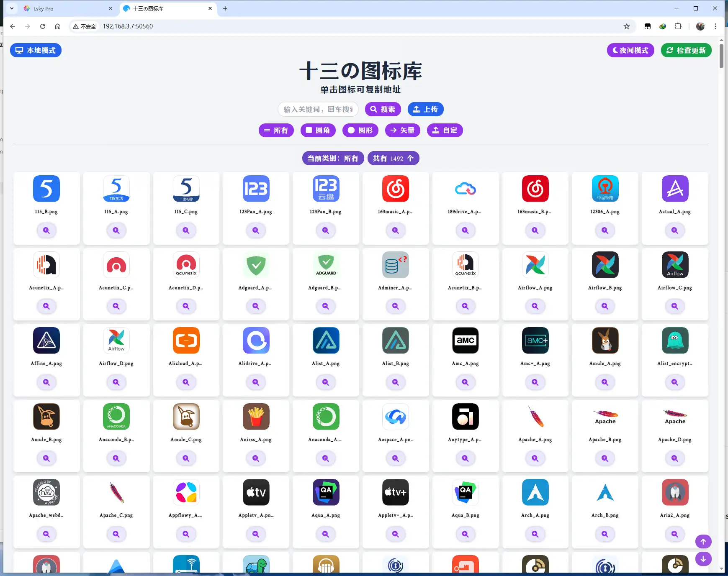Screen dimensions: 728x576
Task: Toggle 夜间模式 night mode
Action: pyautogui.click(x=630, y=50)
